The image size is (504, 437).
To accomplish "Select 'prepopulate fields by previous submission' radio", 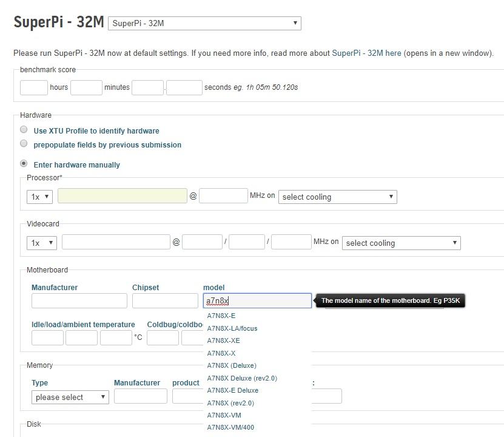I will 24,143.
